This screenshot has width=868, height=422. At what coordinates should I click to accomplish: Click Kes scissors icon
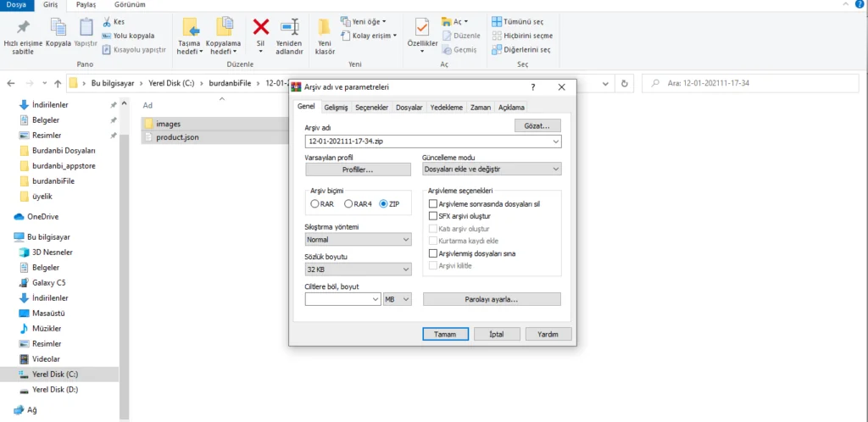pyautogui.click(x=107, y=22)
